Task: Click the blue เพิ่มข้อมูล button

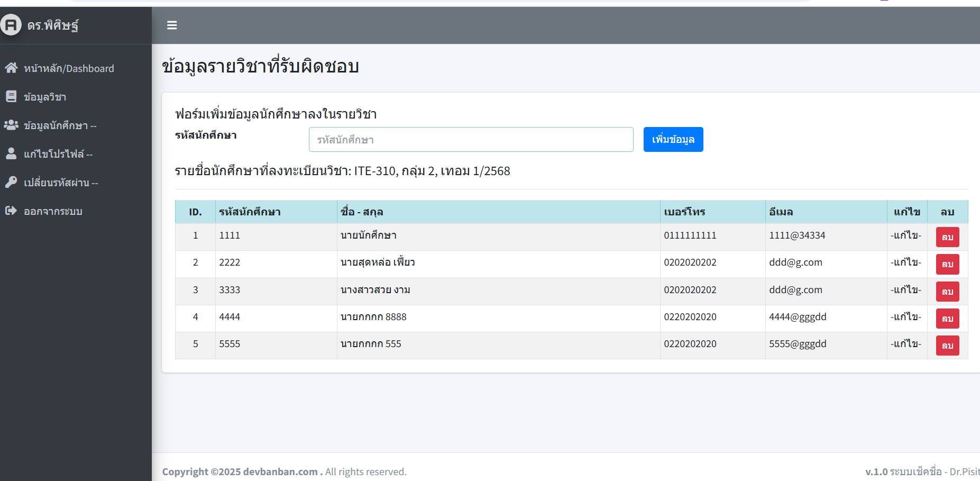Action: click(673, 140)
